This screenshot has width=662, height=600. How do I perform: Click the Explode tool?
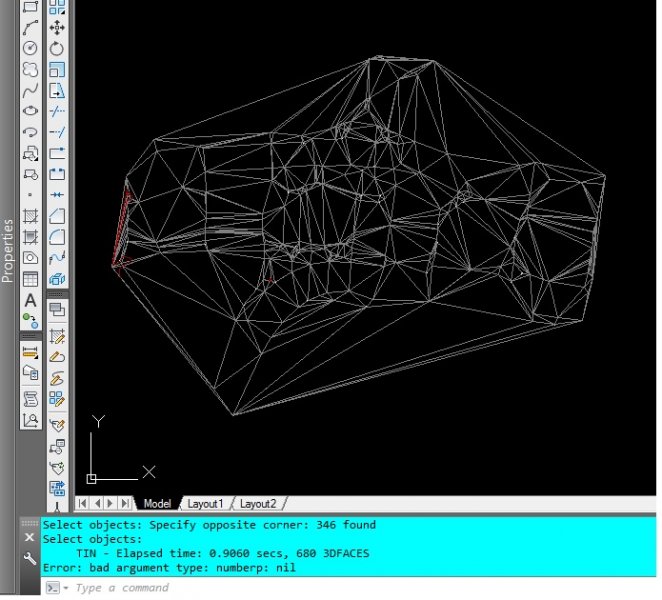57,279
